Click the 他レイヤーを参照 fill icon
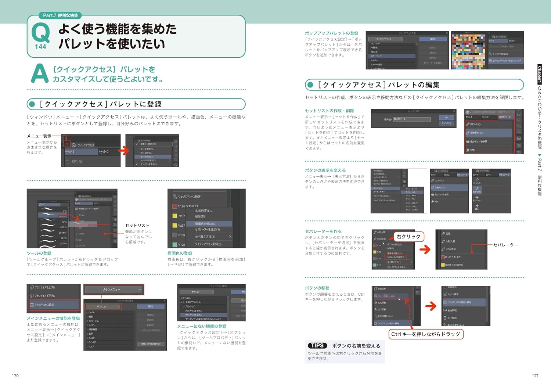This screenshot has width=551, height=392. pyautogui.click(x=468, y=141)
